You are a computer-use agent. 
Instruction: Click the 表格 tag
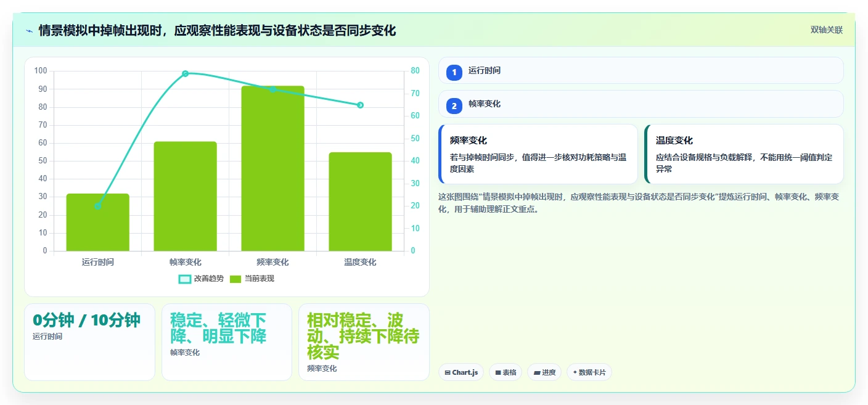(x=506, y=372)
